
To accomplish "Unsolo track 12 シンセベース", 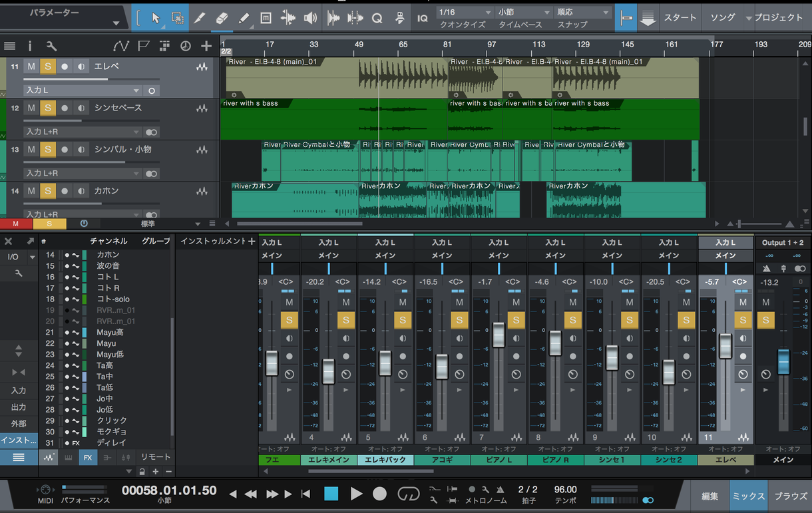I will click(x=48, y=108).
